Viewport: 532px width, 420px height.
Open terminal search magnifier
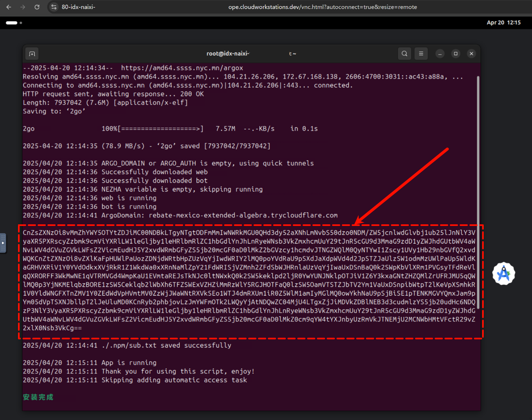(x=404, y=54)
